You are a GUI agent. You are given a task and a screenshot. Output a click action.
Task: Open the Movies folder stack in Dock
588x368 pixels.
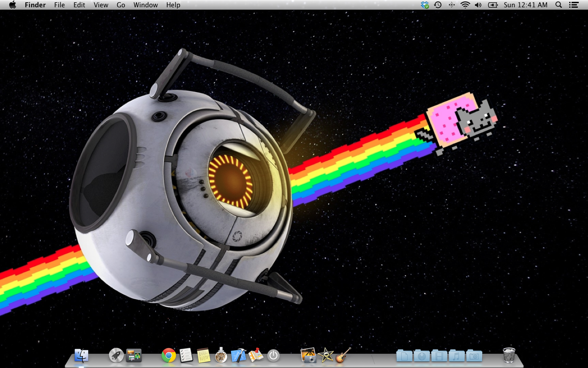coord(439,356)
